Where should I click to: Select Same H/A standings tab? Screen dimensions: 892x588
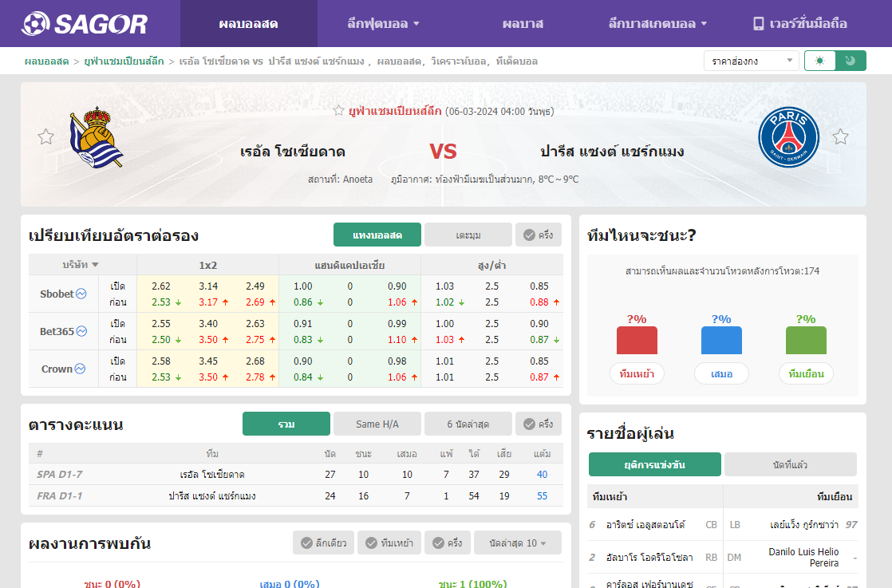tap(377, 424)
